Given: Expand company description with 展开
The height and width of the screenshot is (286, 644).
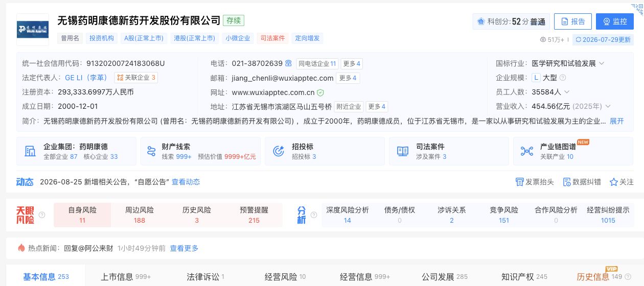Looking at the screenshot, I should tap(617, 121).
